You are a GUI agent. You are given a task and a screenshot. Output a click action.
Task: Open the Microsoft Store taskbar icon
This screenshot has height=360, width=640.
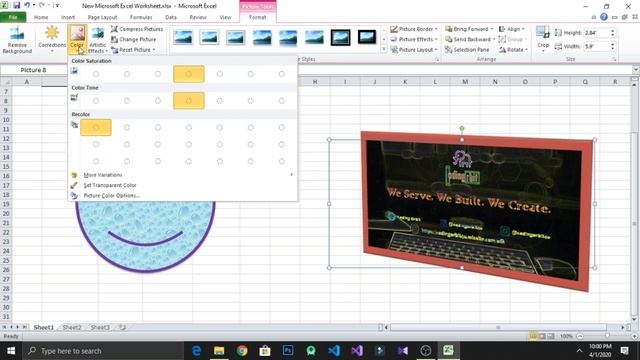tap(265, 351)
